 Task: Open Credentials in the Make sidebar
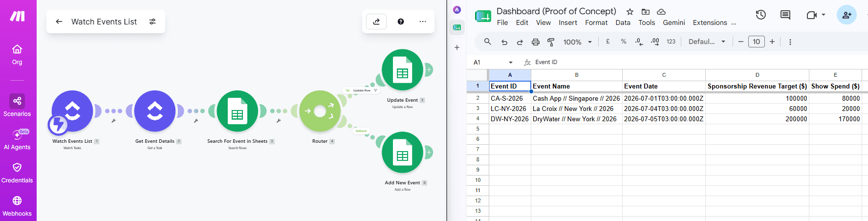(x=17, y=173)
